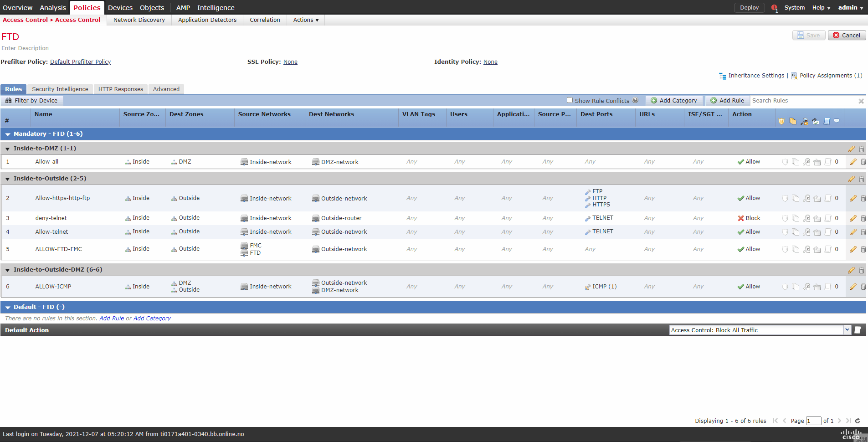
Task: Click pencil icon for Allow-https-http-ftp rule
Action: tap(853, 198)
